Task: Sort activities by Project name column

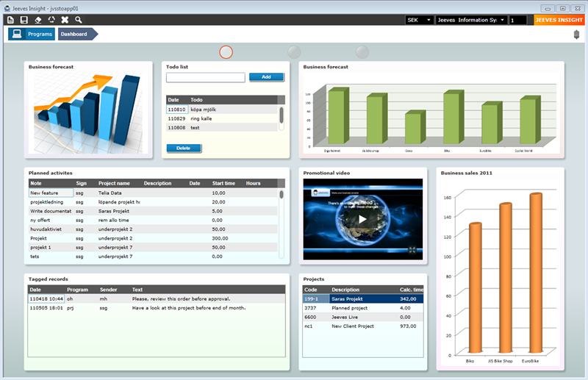Action: (114, 183)
